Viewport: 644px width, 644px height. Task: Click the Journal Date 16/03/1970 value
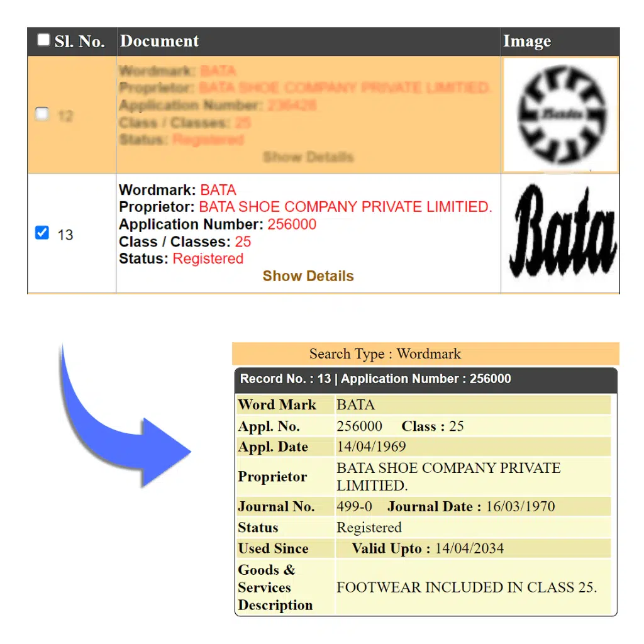(x=520, y=507)
